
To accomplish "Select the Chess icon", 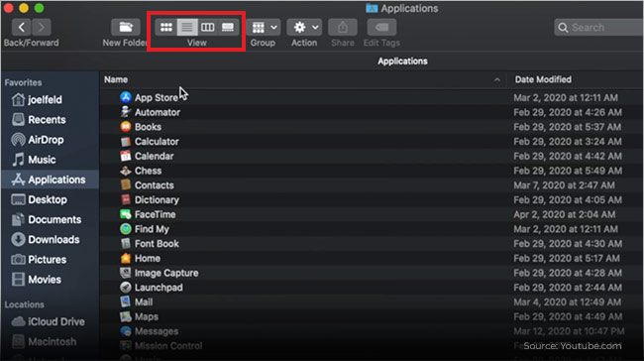I will (126, 171).
